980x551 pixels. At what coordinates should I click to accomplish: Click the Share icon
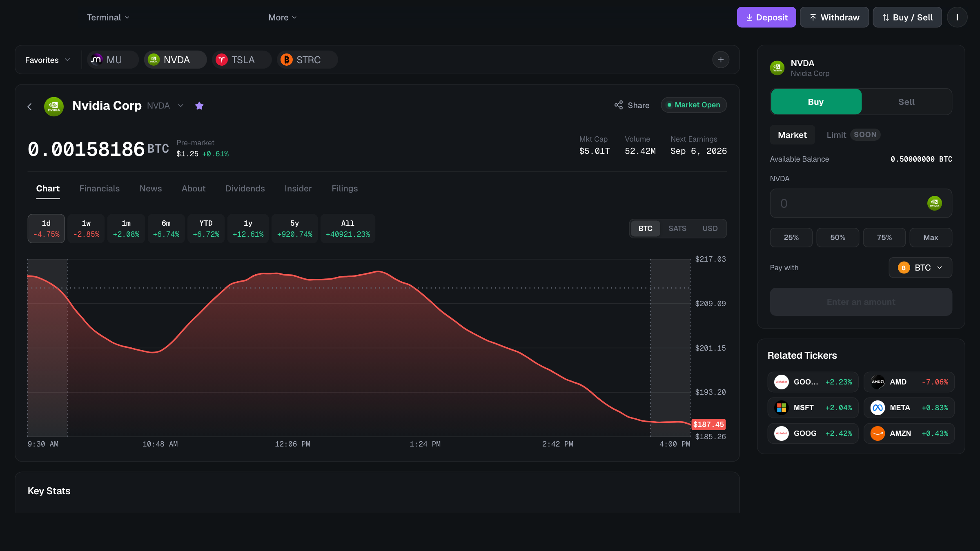619,105
